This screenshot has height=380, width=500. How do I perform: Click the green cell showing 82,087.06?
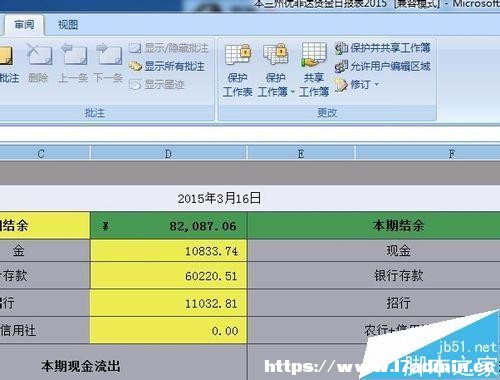coord(168,226)
